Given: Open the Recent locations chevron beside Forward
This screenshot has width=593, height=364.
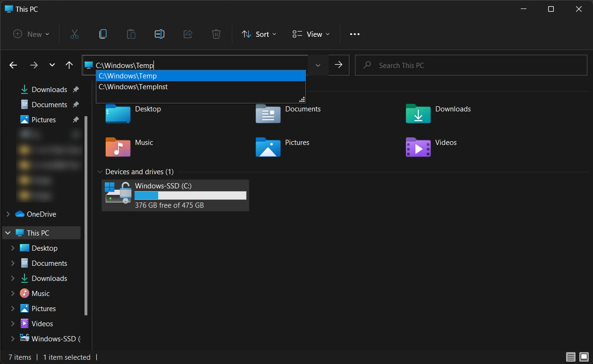Looking at the screenshot, I should coord(52,65).
